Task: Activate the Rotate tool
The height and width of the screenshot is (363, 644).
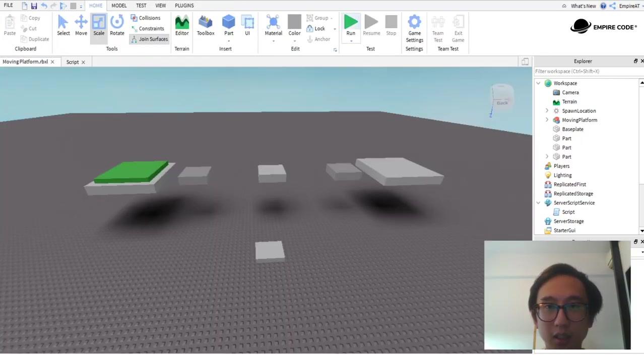Action: coord(117,25)
